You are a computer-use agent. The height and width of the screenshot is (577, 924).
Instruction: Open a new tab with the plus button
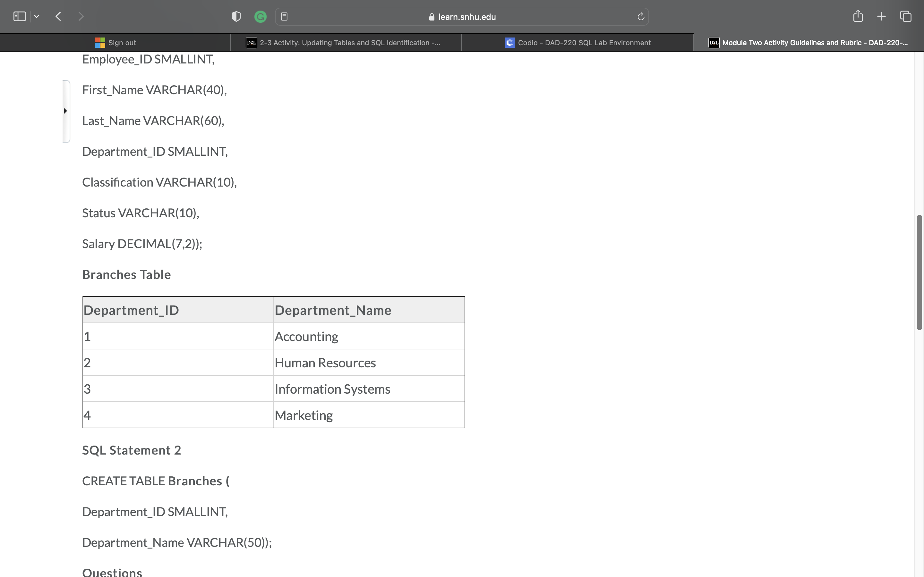(x=881, y=16)
